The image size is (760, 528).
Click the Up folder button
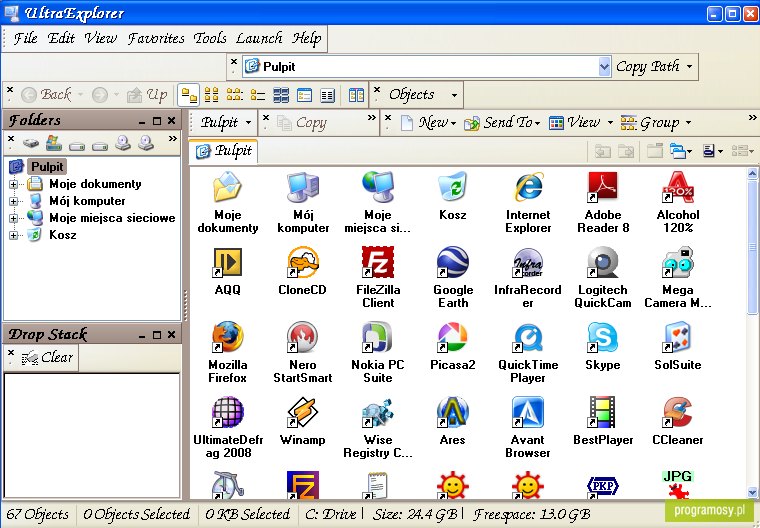[x=147, y=95]
